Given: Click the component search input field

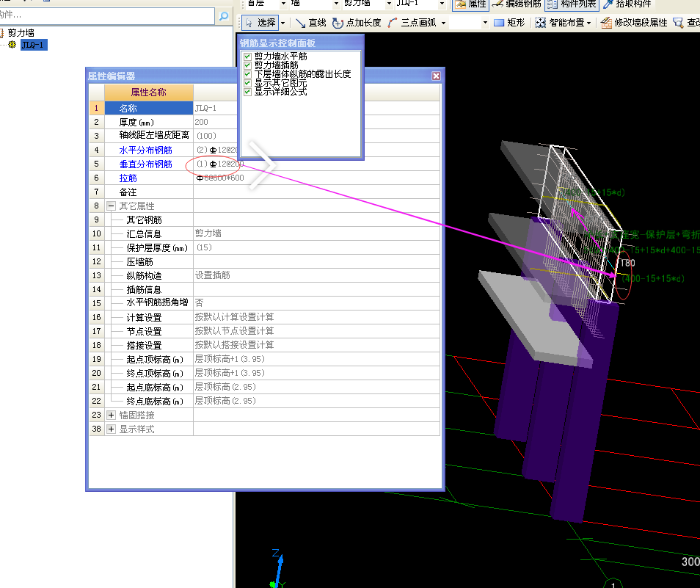Looking at the screenshot, I should coord(106,15).
